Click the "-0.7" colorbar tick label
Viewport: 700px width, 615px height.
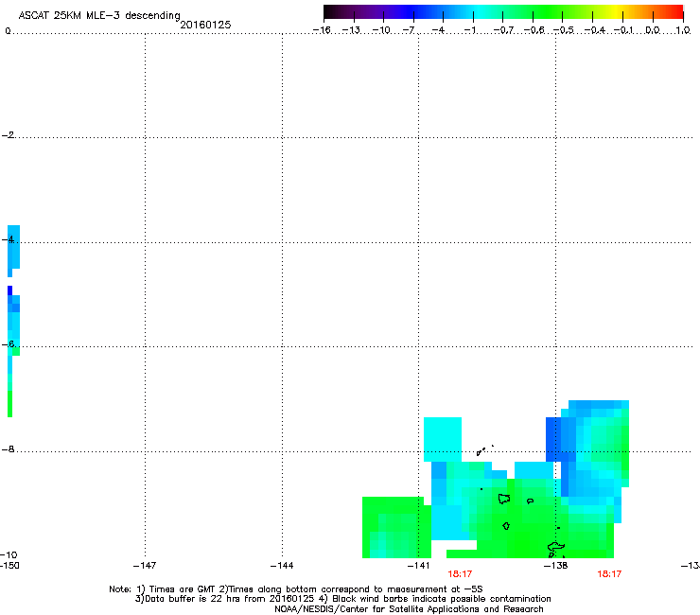coord(503,30)
